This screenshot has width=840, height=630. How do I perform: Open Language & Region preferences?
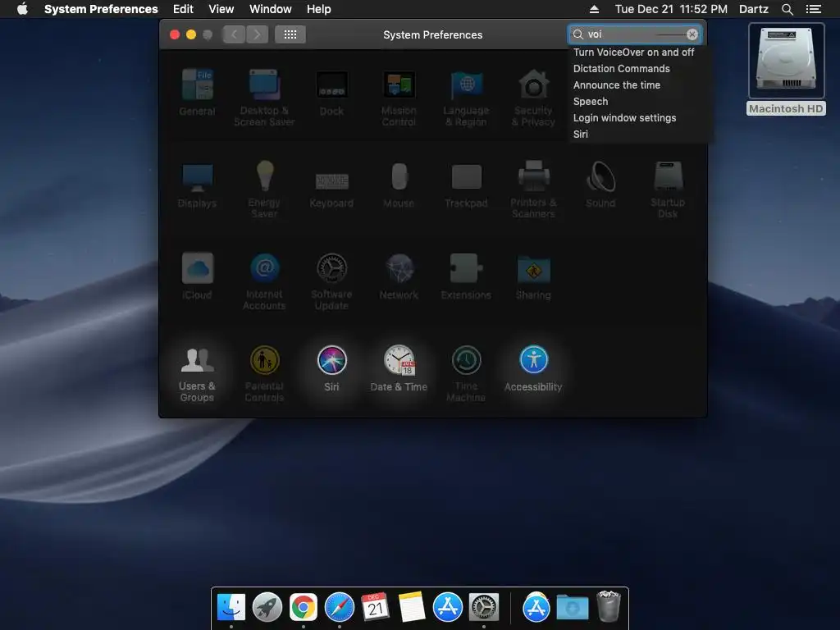[466, 98]
